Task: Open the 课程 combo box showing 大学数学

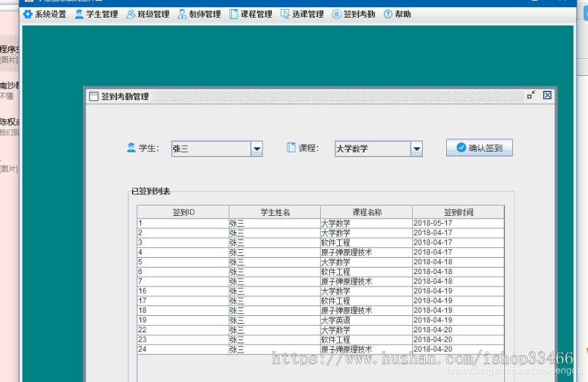Action: pyautogui.click(x=417, y=148)
